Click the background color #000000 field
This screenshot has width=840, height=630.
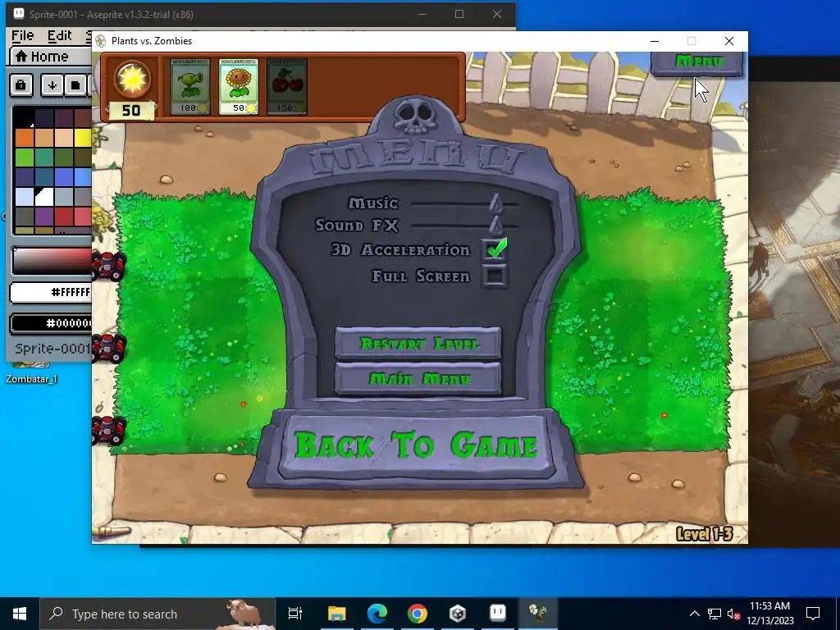[51, 323]
